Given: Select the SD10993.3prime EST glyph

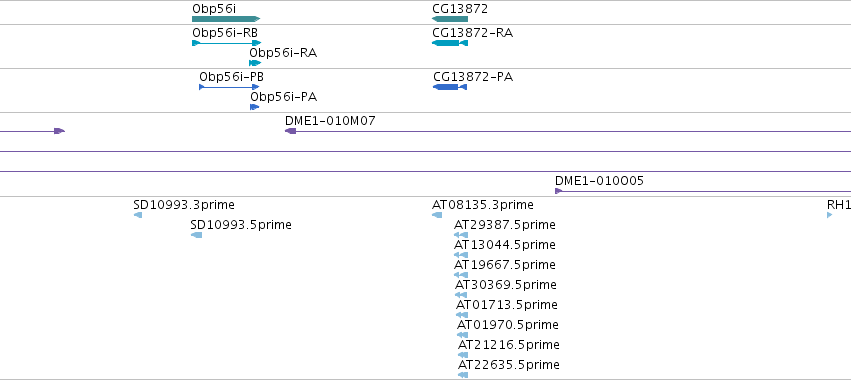Looking at the screenshot, I should click(138, 215).
